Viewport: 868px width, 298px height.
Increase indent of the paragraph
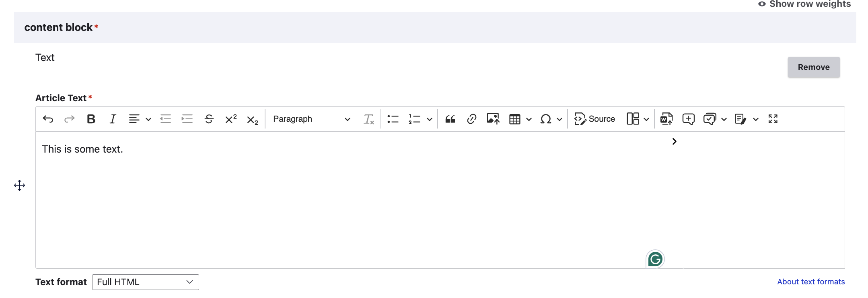(187, 119)
